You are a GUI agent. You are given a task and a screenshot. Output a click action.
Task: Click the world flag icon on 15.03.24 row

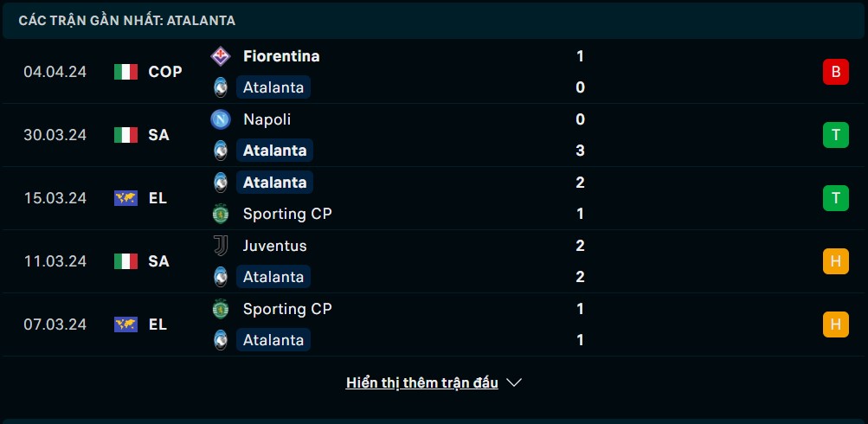point(125,198)
